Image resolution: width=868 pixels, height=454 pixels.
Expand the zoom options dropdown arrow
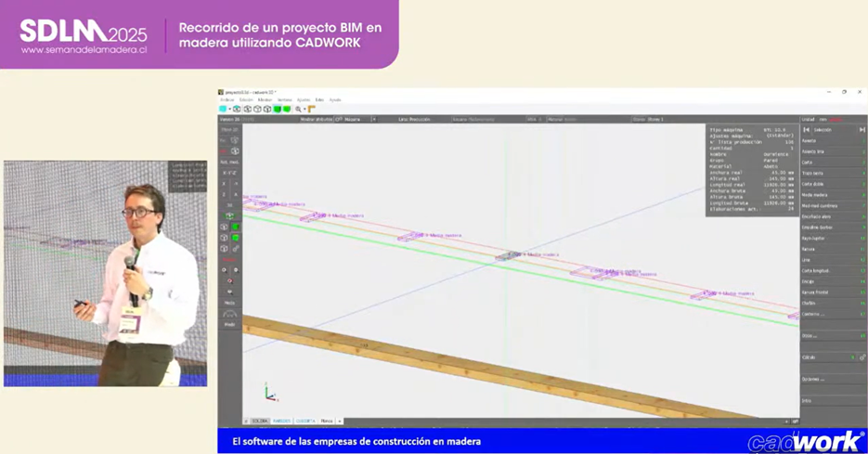click(x=304, y=109)
